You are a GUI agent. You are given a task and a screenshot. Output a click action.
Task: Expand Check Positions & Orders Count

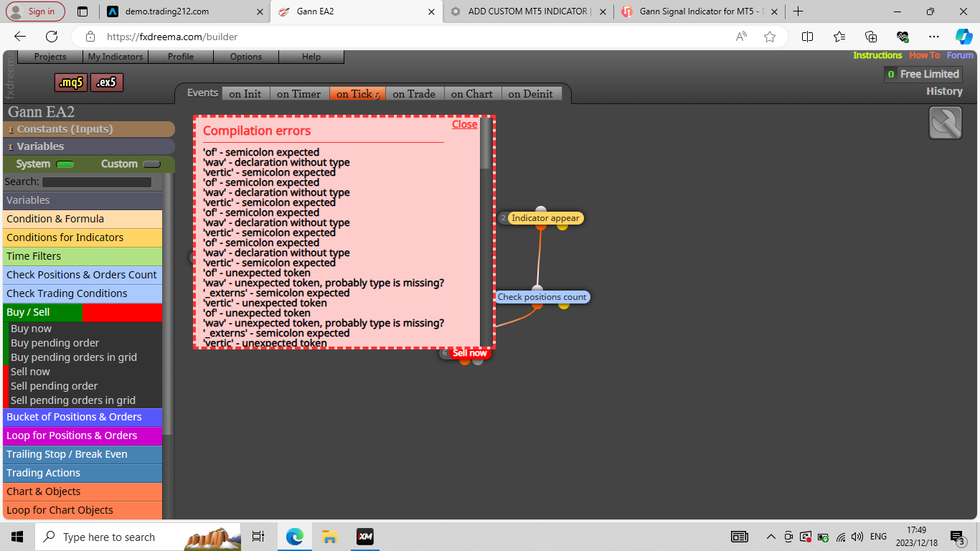pos(83,275)
